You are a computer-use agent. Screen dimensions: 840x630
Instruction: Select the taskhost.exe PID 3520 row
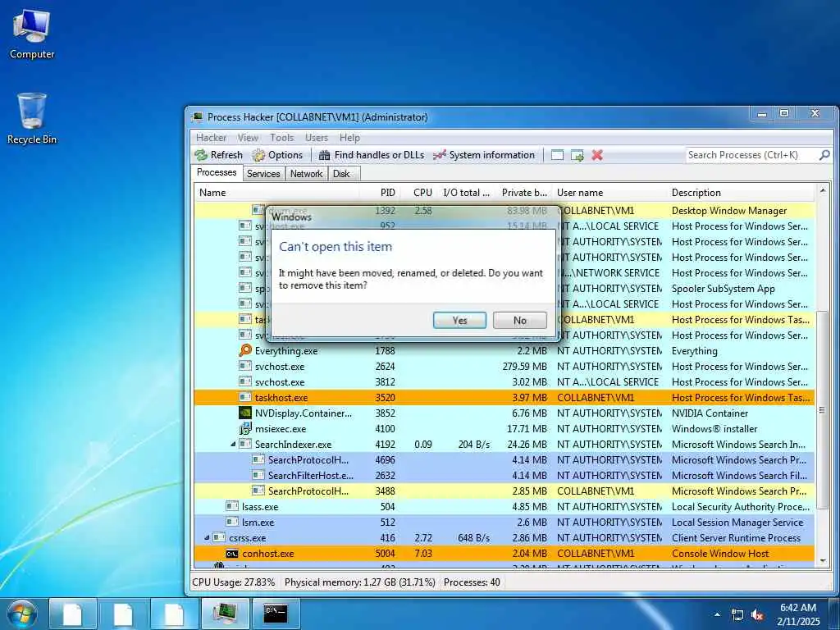(x=504, y=398)
